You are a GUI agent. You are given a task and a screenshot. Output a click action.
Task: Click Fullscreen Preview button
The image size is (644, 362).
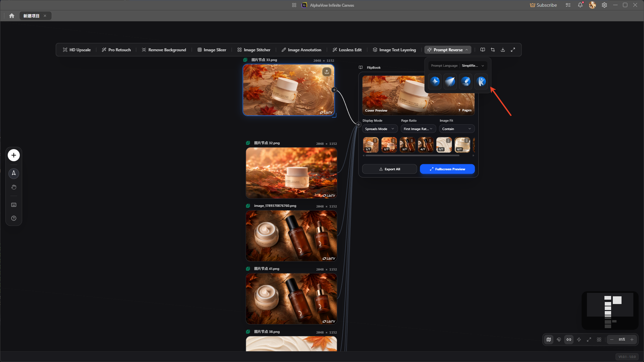pyautogui.click(x=447, y=169)
